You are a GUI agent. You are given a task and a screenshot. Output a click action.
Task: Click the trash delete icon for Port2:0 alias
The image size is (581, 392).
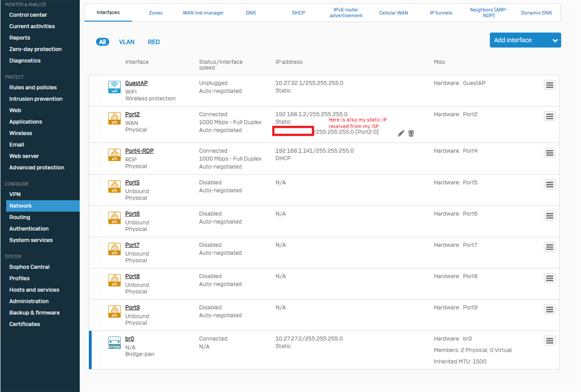coord(411,133)
